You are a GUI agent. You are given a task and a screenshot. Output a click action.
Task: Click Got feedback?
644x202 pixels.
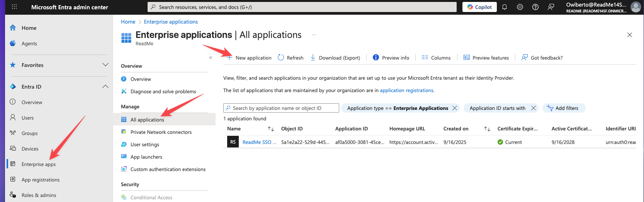coord(542,58)
